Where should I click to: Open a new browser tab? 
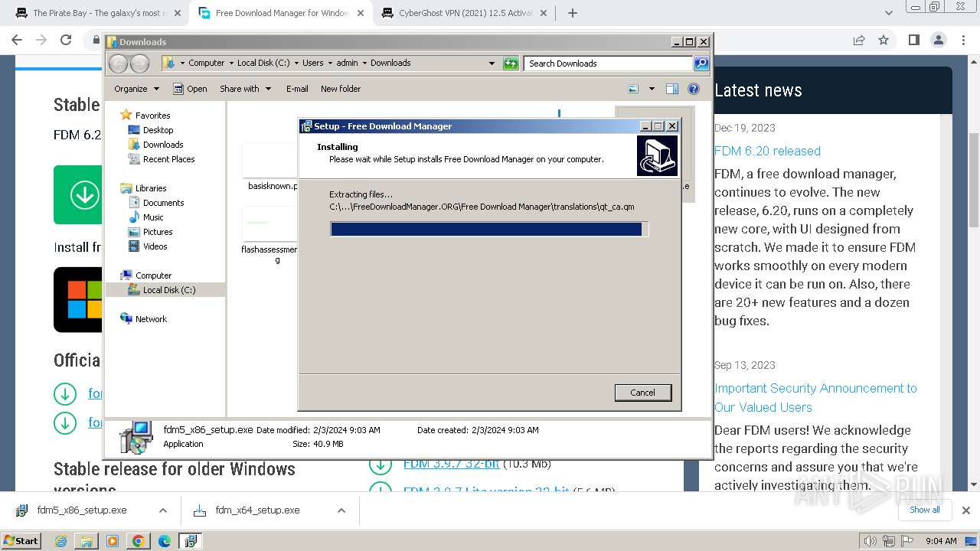point(572,13)
